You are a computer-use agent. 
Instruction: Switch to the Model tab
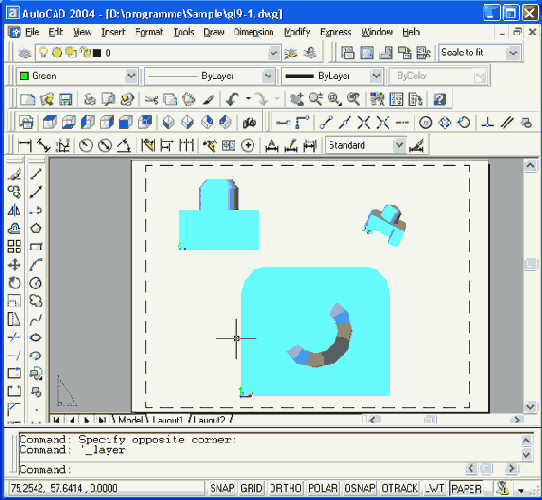coord(130,420)
